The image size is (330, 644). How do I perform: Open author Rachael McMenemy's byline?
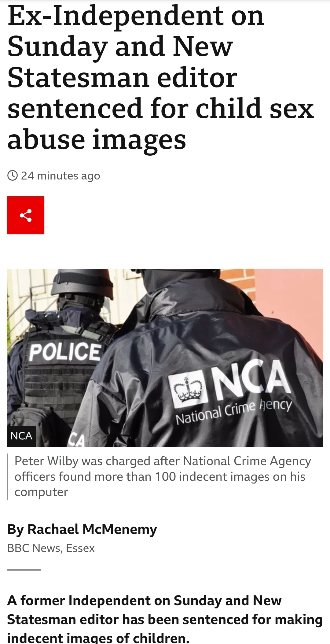point(82,529)
